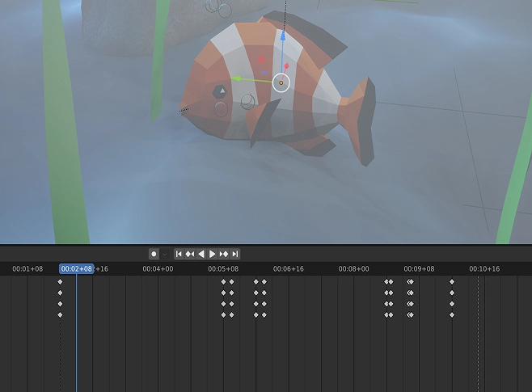Click the blue plane gizmo handle

tap(264, 73)
